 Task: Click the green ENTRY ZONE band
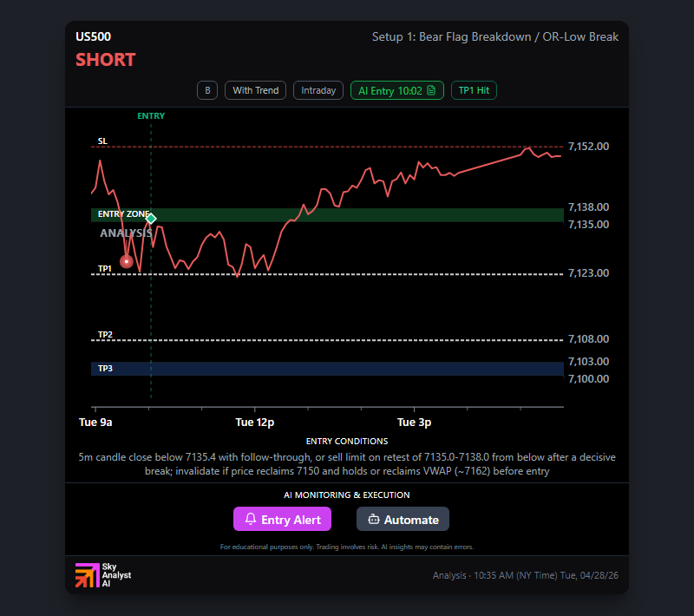[x=328, y=215]
